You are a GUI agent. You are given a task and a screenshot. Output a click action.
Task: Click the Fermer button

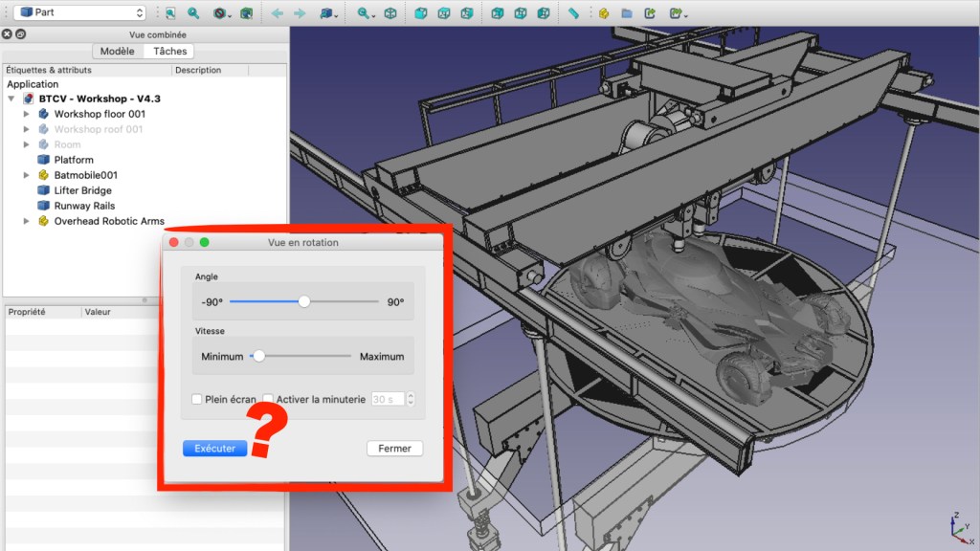[x=394, y=448]
